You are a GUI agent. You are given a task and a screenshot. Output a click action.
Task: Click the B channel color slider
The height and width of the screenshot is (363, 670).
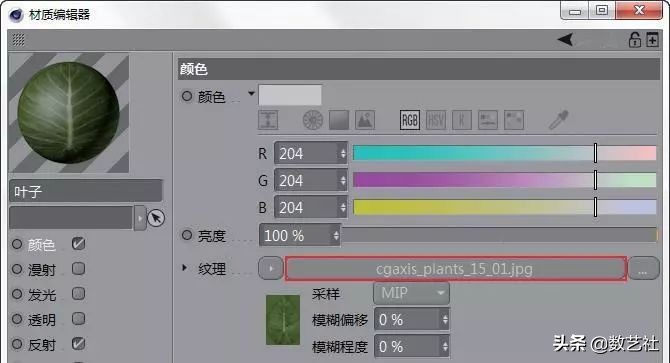pos(505,207)
